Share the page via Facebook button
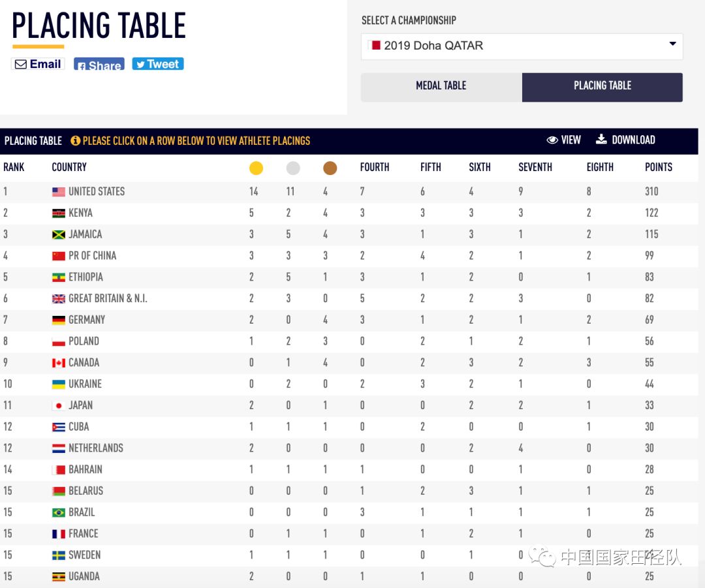The height and width of the screenshot is (588, 705). (x=99, y=65)
